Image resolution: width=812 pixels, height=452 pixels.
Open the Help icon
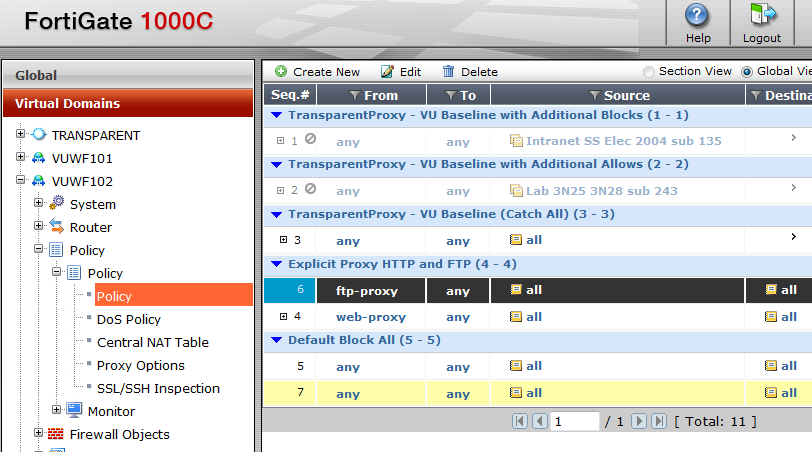tap(697, 15)
